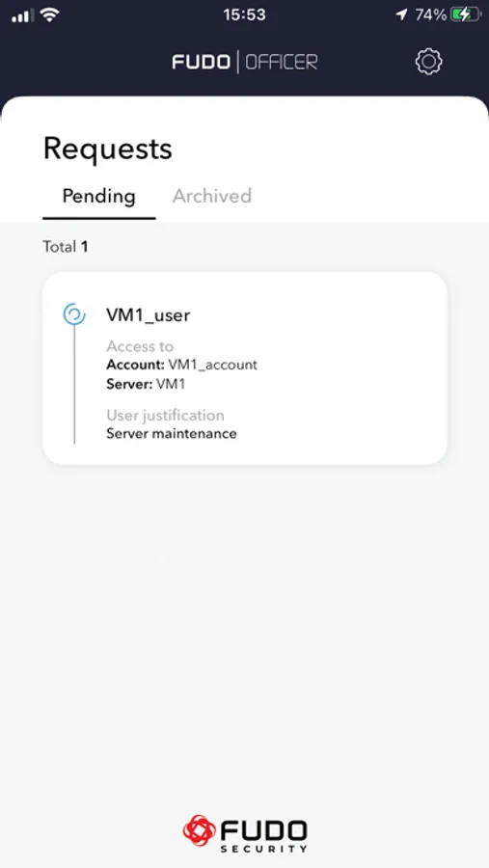The width and height of the screenshot is (489, 868).
Task: Tap the location arrow status icon
Action: click(402, 14)
